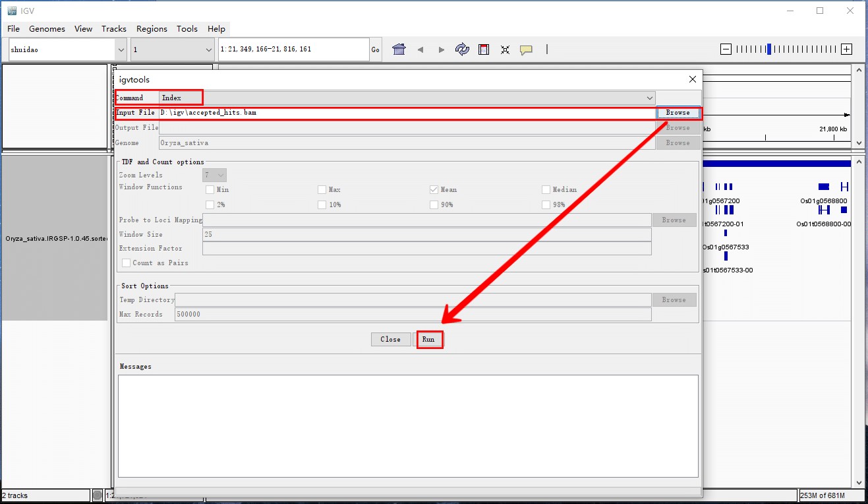
Task: Click Browse next to Genome field
Action: click(x=678, y=142)
